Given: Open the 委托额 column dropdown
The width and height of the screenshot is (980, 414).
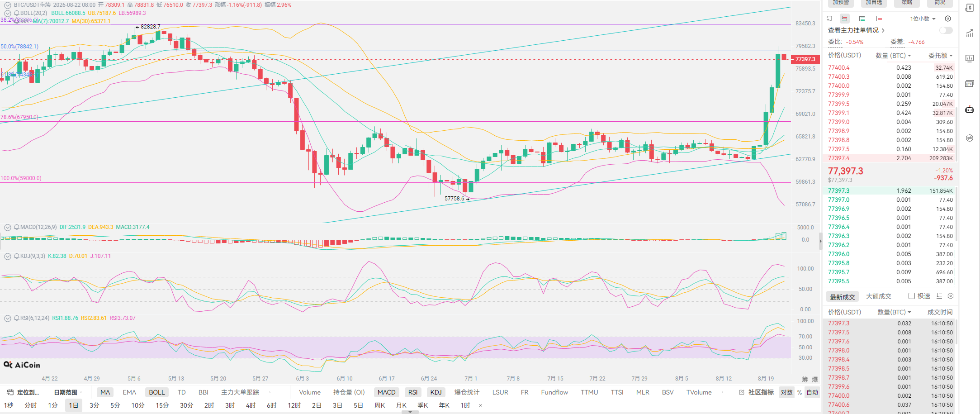Looking at the screenshot, I should pos(941,55).
